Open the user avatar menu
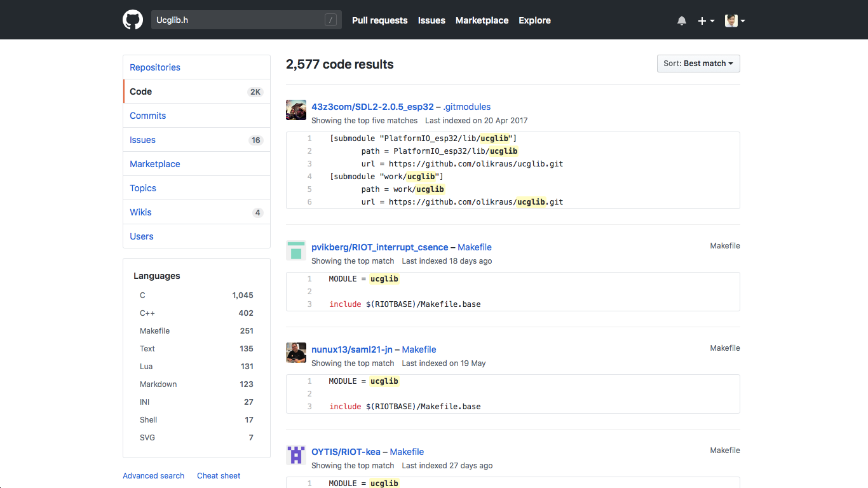 [x=735, y=20]
